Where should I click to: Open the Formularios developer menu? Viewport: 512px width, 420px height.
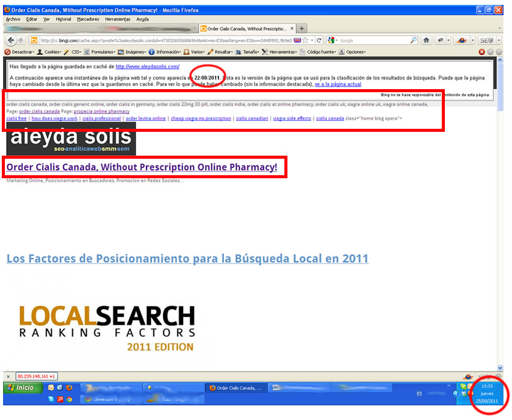click(99, 52)
